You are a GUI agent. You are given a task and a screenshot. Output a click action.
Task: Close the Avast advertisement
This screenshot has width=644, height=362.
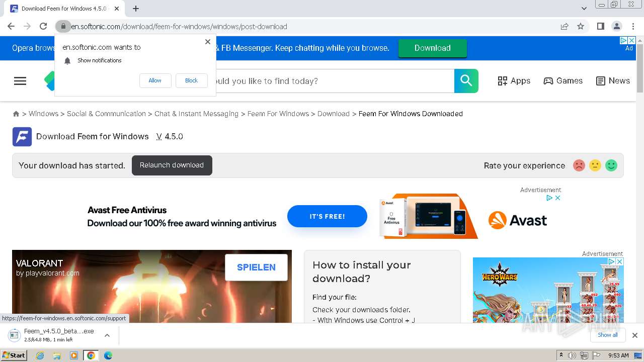point(557,198)
